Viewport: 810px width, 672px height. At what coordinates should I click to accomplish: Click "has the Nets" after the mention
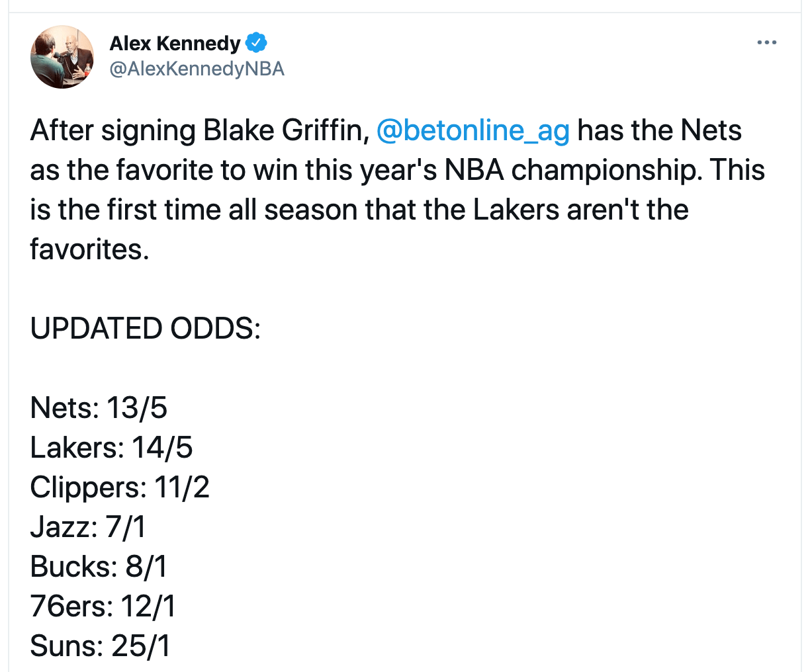(x=659, y=130)
